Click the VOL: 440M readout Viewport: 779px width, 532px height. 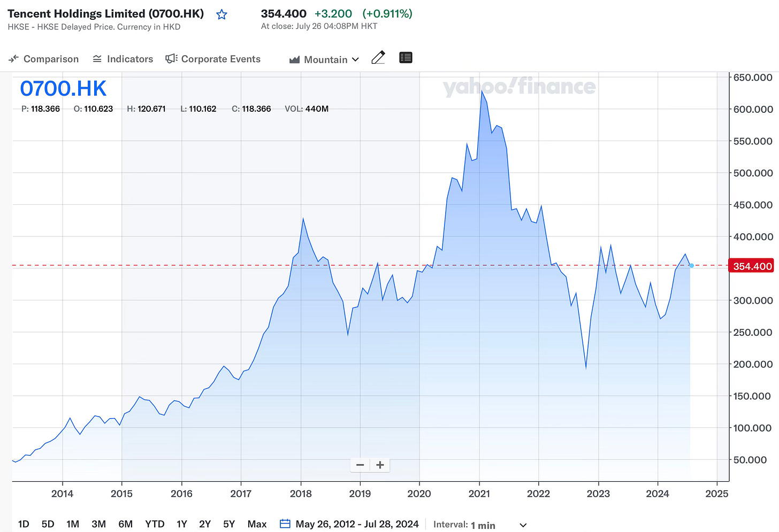(x=307, y=109)
